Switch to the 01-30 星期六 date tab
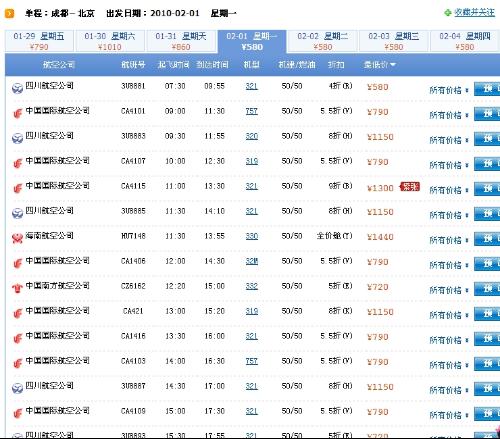Image resolution: width=500 pixels, height=439 pixels. pos(110,41)
